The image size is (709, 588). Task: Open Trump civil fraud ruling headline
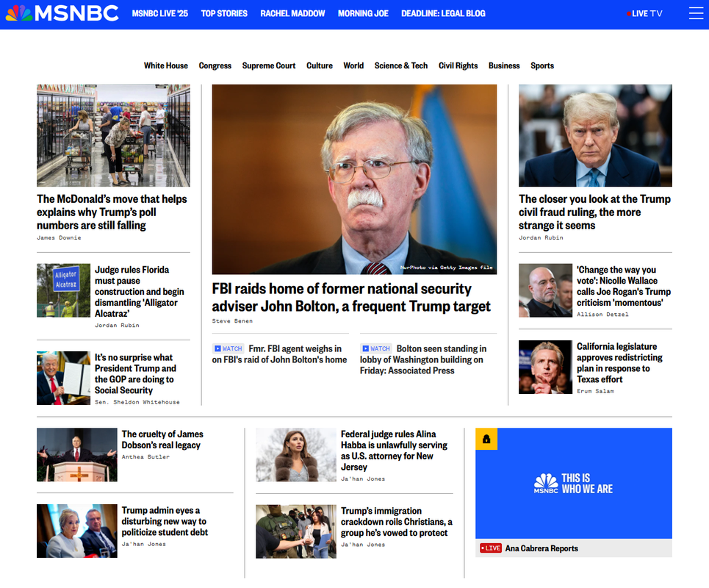(594, 212)
